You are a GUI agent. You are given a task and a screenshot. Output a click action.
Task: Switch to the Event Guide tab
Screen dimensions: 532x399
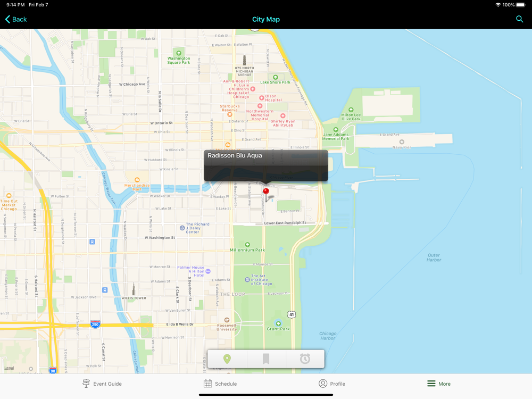tap(102, 384)
